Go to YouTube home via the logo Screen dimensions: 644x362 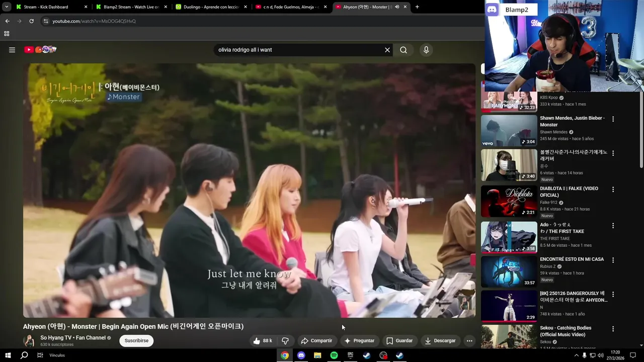[40, 50]
